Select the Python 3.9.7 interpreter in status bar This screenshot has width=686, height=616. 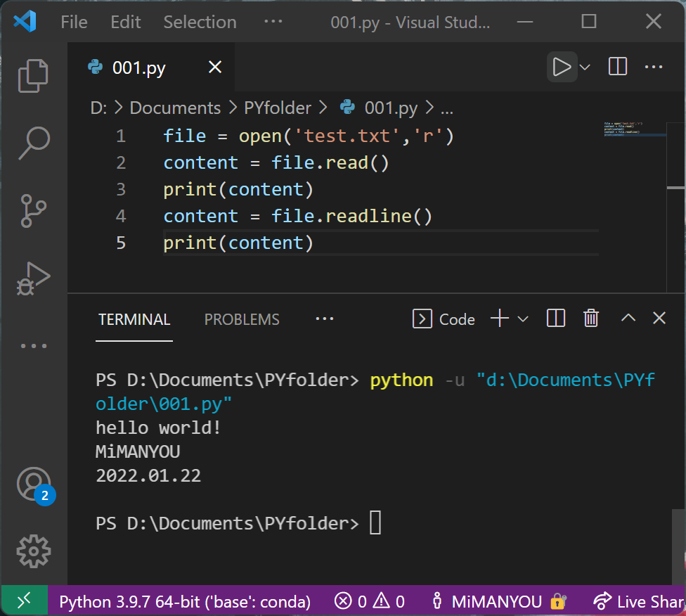click(x=184, y=601)
